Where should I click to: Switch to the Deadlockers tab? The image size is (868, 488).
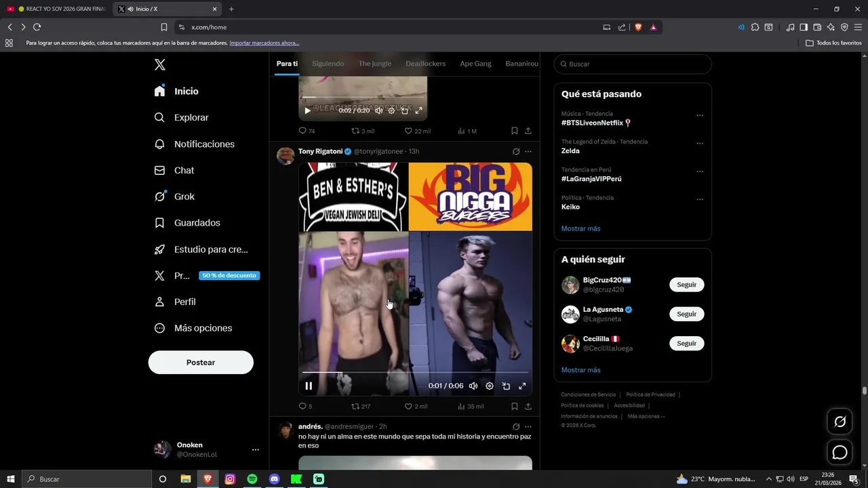tap(426, 64)
